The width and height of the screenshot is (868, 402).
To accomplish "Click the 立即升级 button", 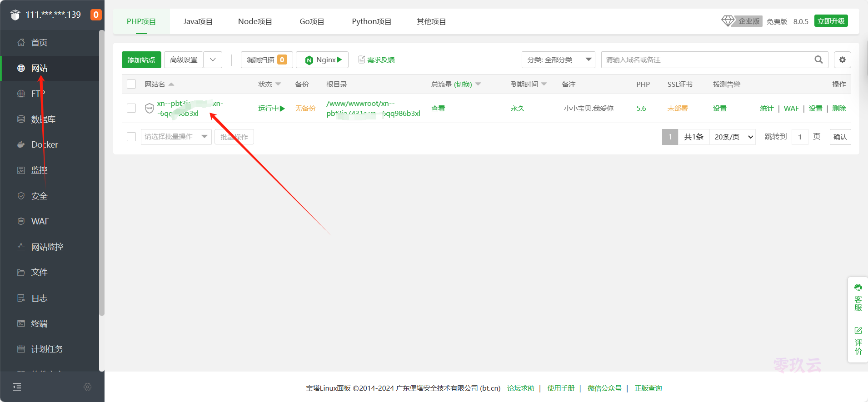I will (x=831, y=21).
